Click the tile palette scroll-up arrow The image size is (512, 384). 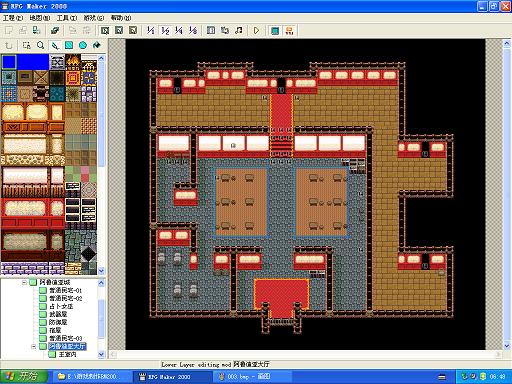(x=102, y=58)
